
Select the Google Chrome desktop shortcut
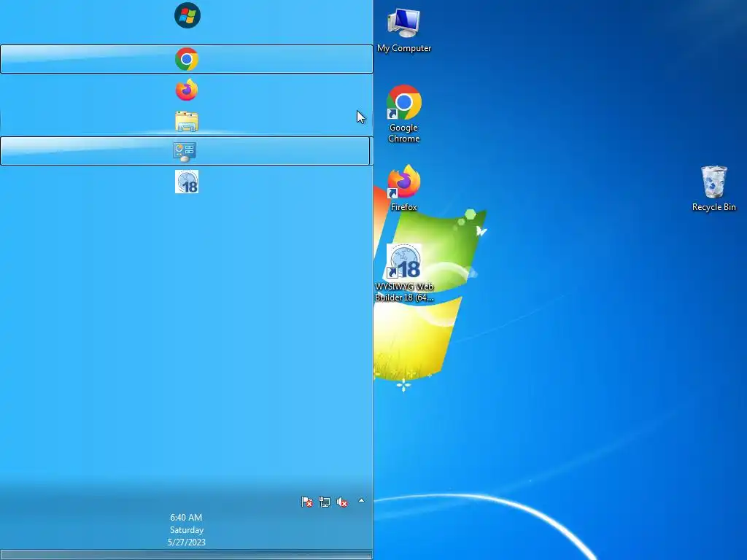[404, 114]
